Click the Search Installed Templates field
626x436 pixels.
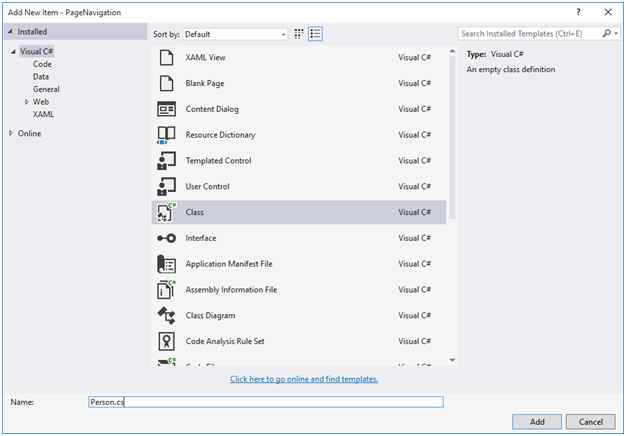529,34
